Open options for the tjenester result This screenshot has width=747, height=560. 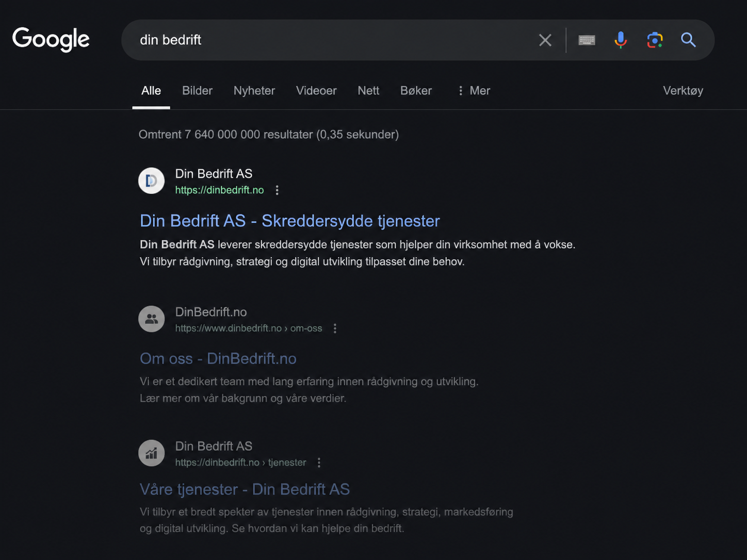(319, 463)
